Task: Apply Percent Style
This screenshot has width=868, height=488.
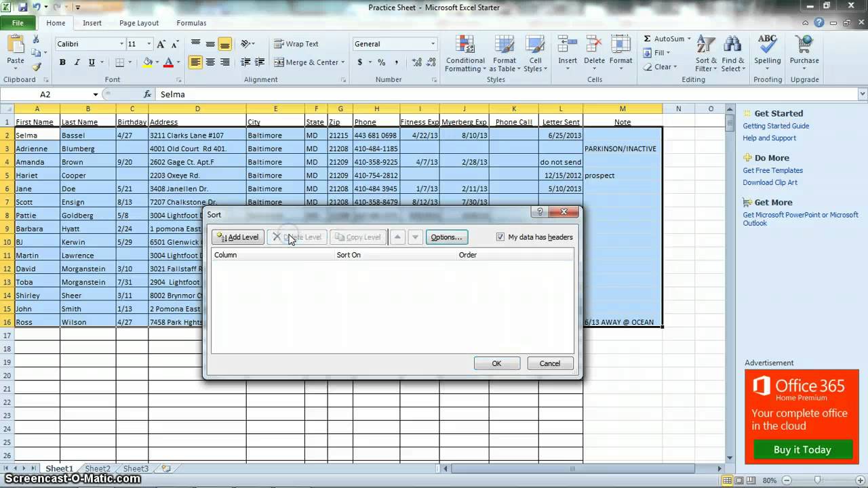Action: (x=382, y=62)
